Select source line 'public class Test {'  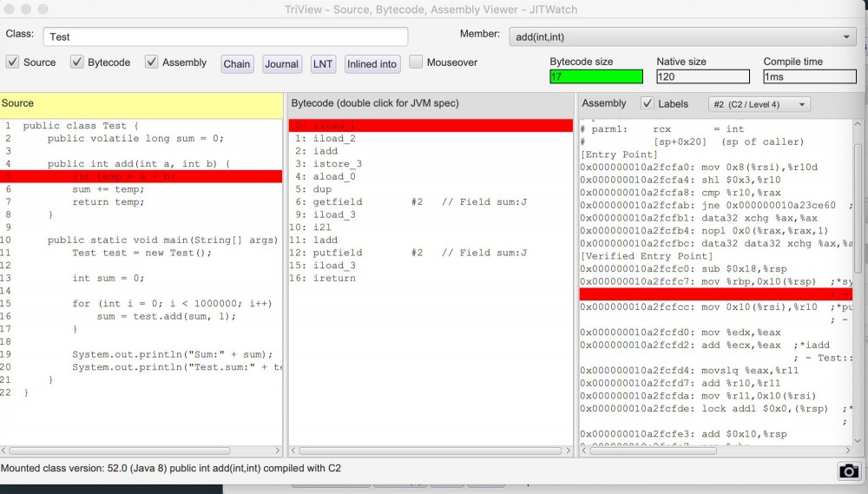(x=81, y=126)
